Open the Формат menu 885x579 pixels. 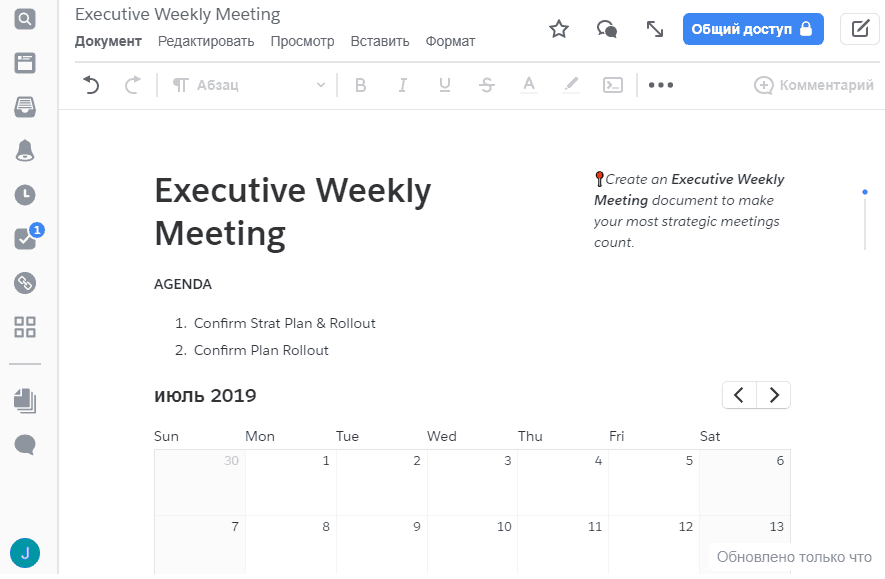point(450,41)
